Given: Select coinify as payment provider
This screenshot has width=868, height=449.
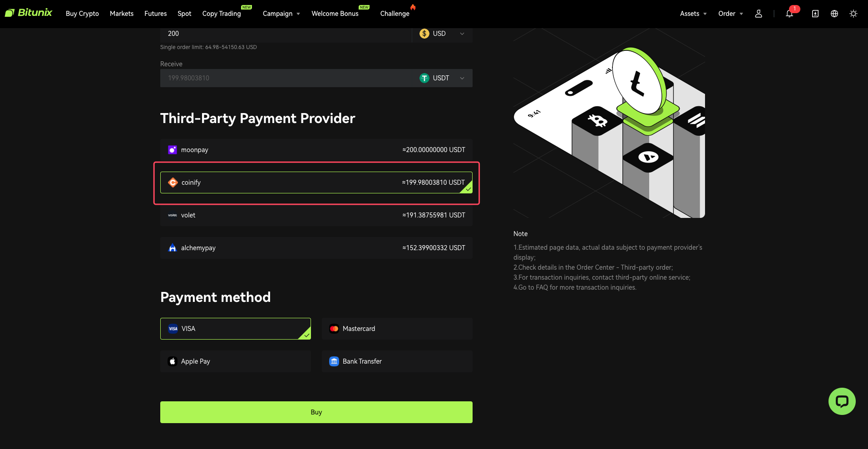Looking at the screenshot, I should (316, 183).
